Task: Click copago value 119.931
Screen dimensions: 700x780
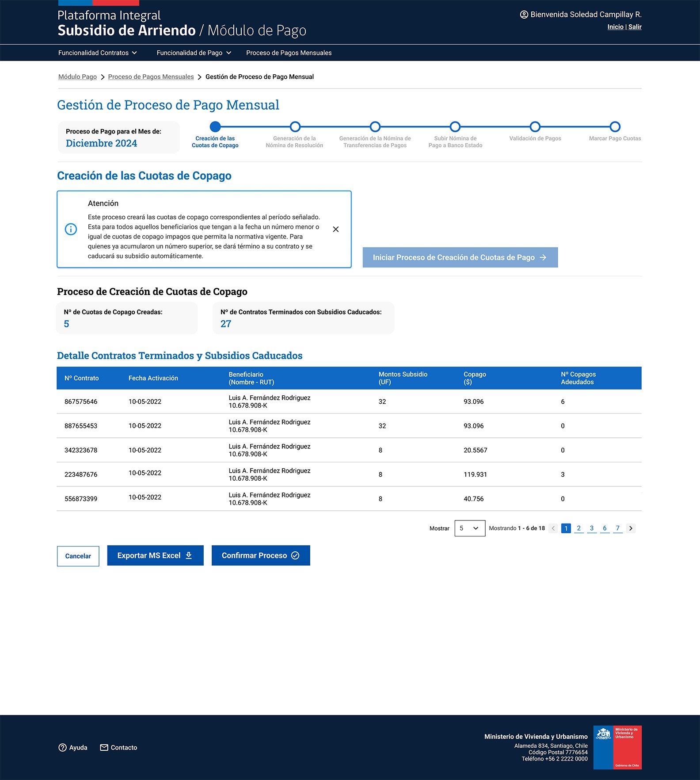Action: (x=475, y=474)
